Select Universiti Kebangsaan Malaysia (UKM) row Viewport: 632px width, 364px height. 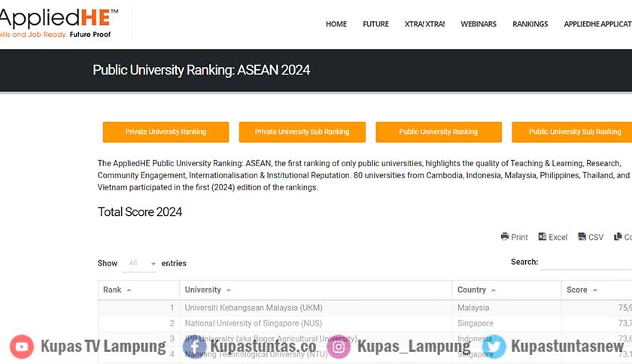365,308
